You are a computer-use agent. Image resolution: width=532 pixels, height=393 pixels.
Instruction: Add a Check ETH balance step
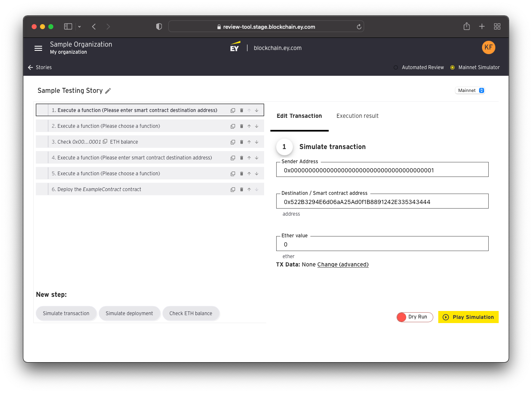tap(191, 313)
